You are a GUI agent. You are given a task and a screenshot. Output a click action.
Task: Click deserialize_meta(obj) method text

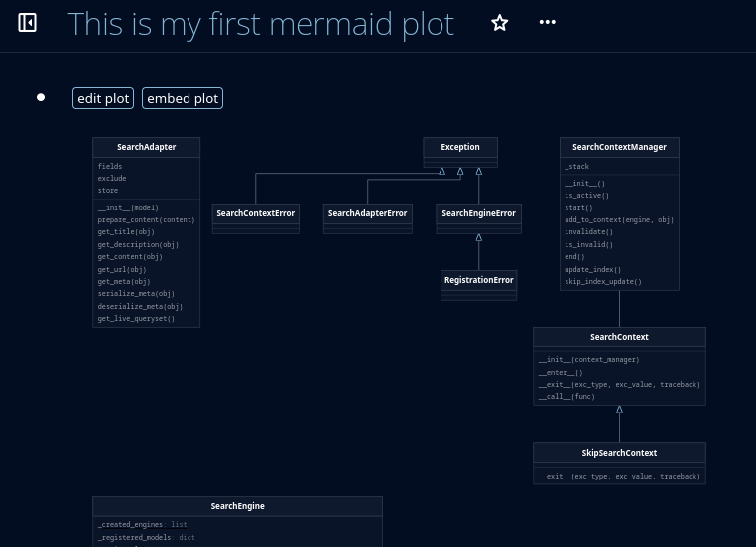pos(140,307)
